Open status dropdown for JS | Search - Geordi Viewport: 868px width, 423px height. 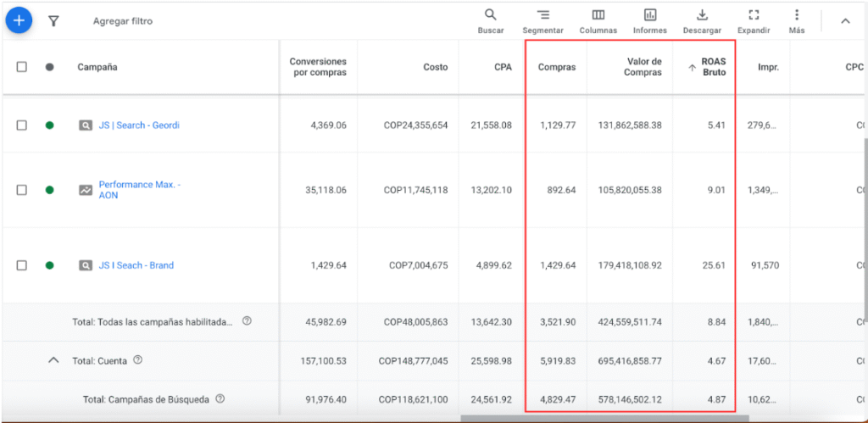(49, 125)
